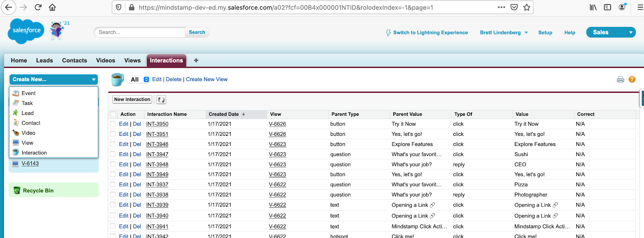Click the coffee cup Interactions icon
The image size is (644, 238).
click(x=118, y=79)
